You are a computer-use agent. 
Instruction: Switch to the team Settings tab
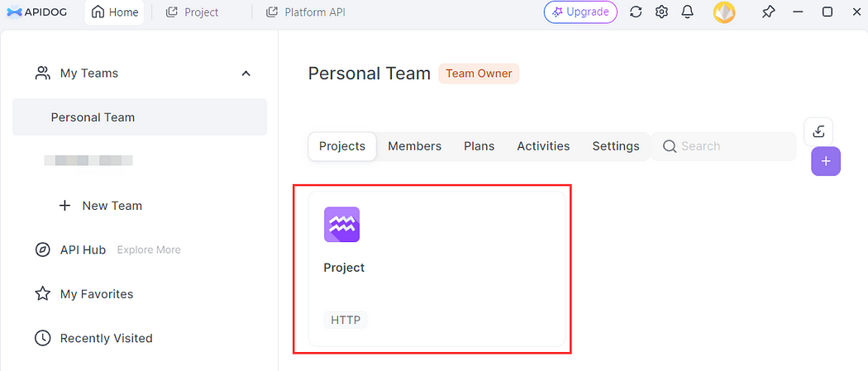point(616,146)
